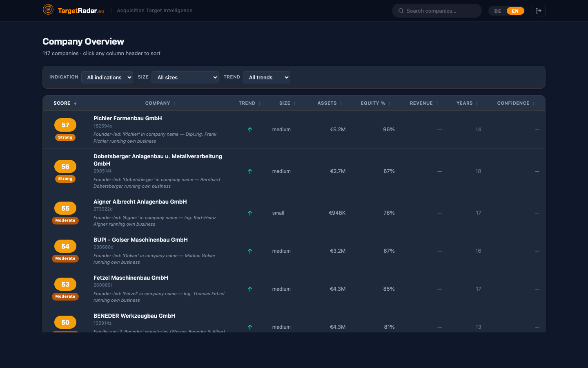Click the Size column sort icon

click(294, 103)
